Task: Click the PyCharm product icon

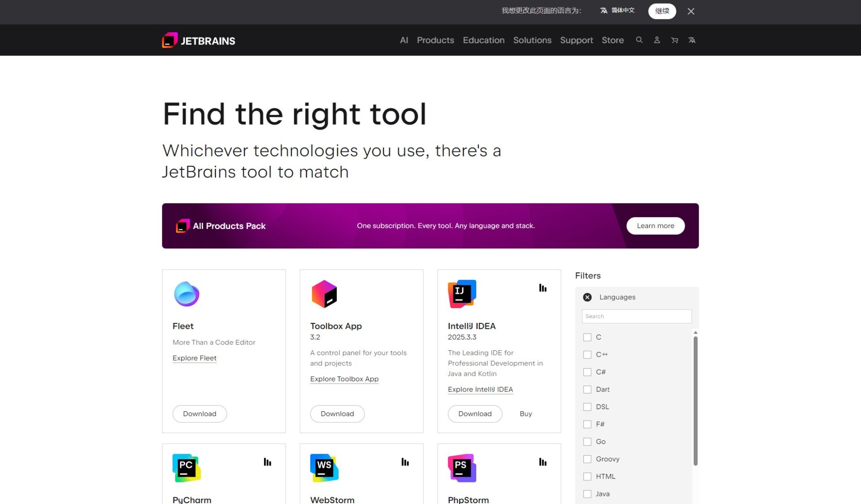Action: click(x=186, y=467)
